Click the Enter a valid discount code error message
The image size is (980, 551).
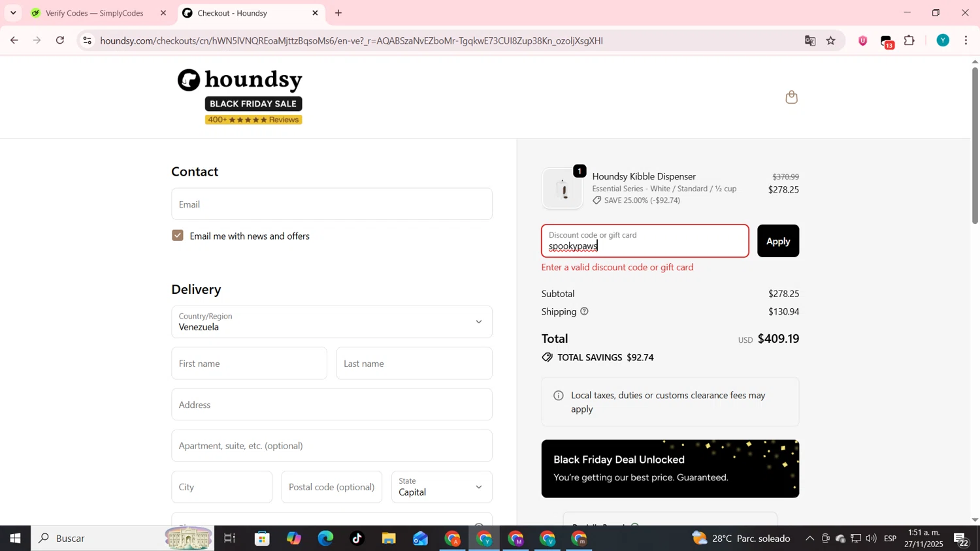(x=617, y=267)
